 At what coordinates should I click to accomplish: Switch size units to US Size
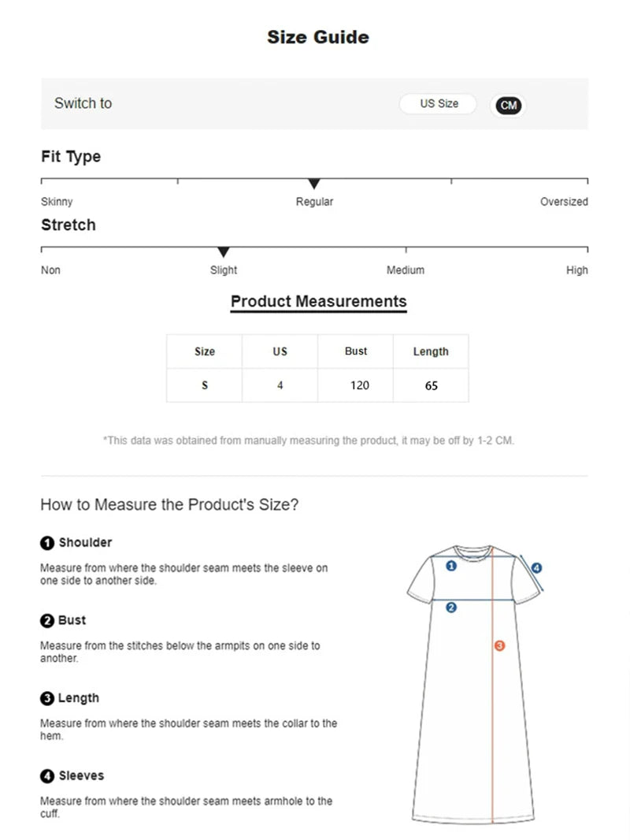[438, 104]
